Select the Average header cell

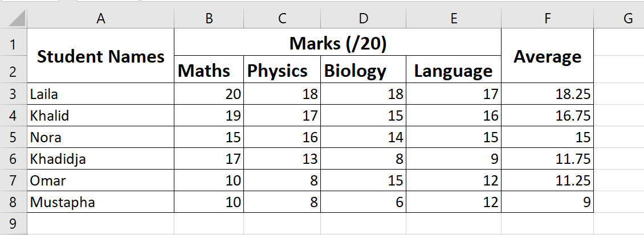click(547, 56)
